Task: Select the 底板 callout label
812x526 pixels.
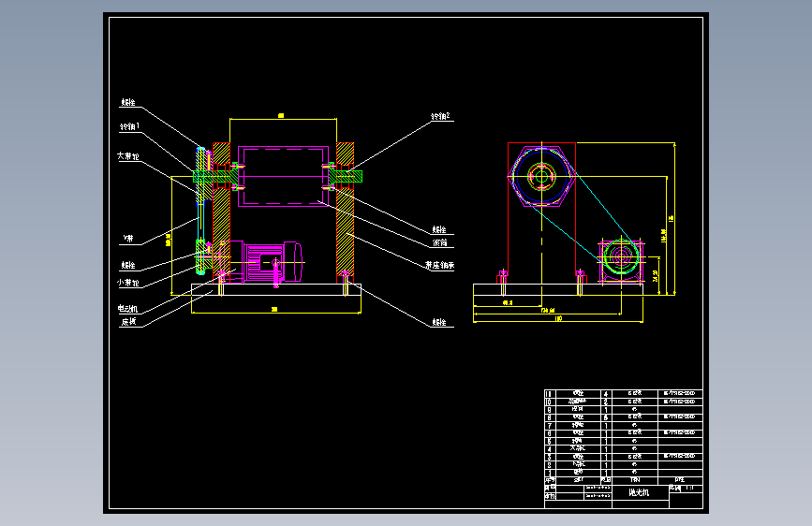Action: pos(128,322)
